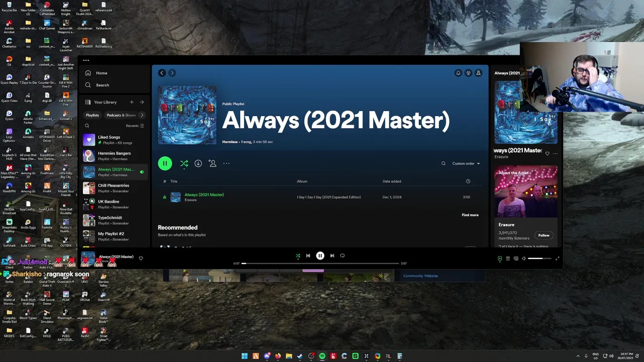Screen dimensions: 644x362
Task: Seek on the song progress bar
Action: click(x=320, y=263)
